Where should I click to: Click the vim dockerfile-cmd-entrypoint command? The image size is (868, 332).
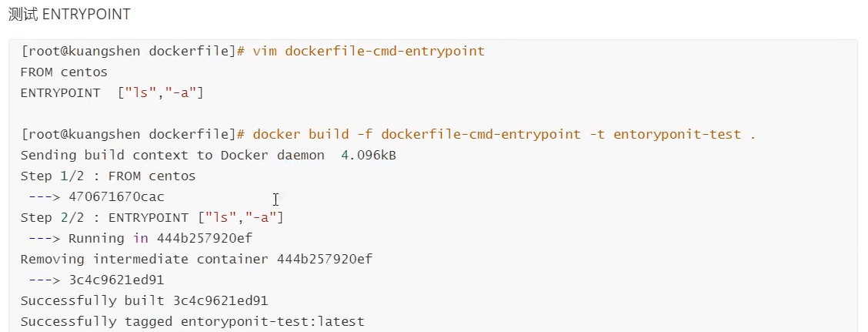click(x=369, y=52)
